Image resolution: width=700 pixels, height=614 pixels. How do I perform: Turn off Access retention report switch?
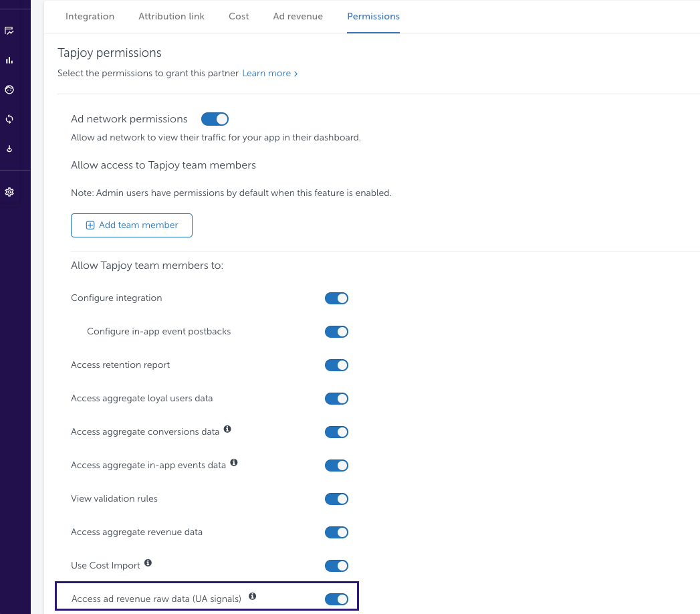336,365
